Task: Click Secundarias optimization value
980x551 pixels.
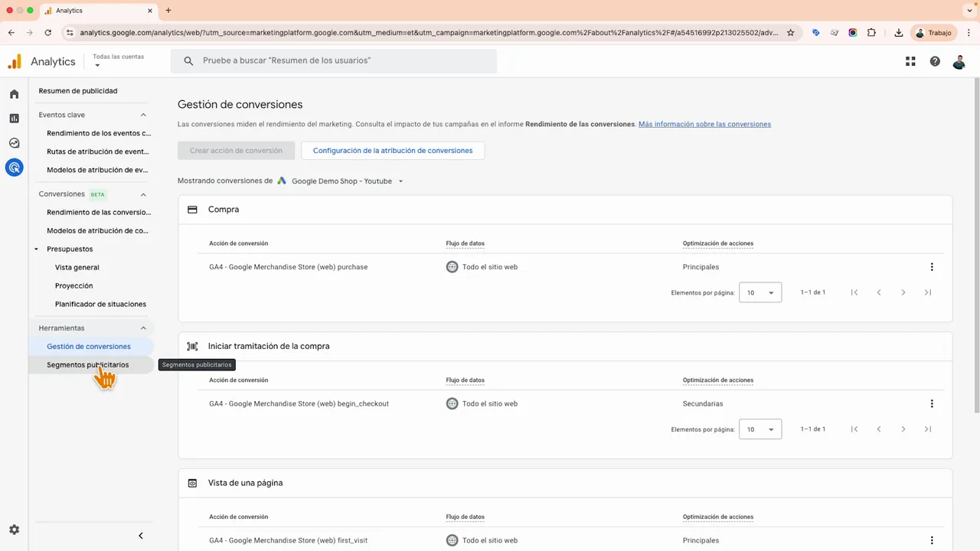Action: pos(703,403)
